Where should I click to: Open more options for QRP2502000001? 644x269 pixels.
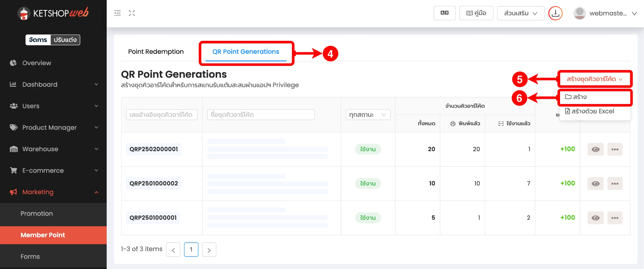point(615,149)
